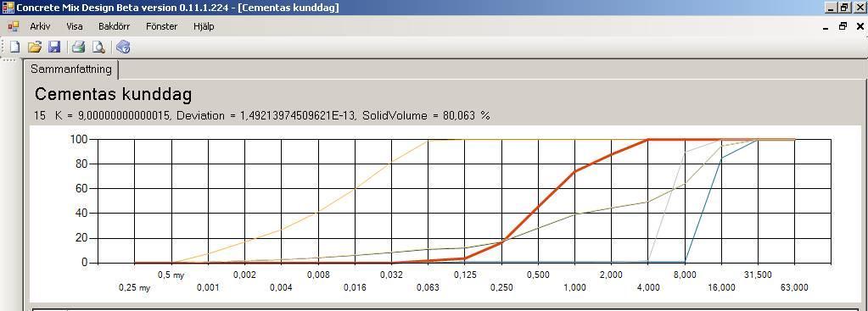868x311 pixels.
Task: Click the 2,000 x-axis label
Action: (x=611, y=275)
